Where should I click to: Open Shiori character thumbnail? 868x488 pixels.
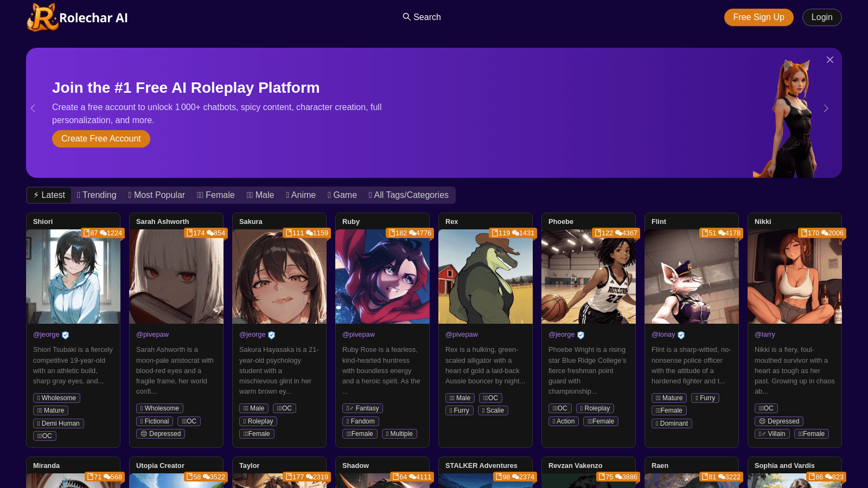pyautogui.click(x=73, y=277)
